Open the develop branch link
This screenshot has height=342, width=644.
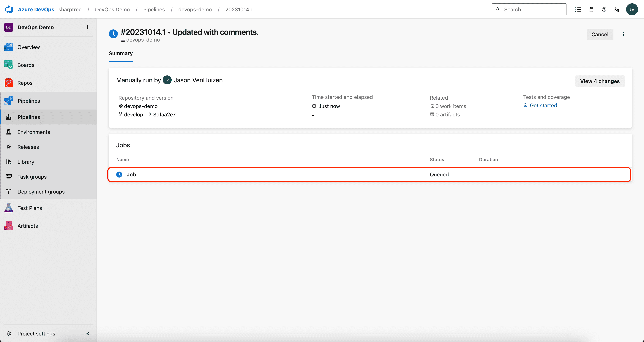(x=133, y=115)
